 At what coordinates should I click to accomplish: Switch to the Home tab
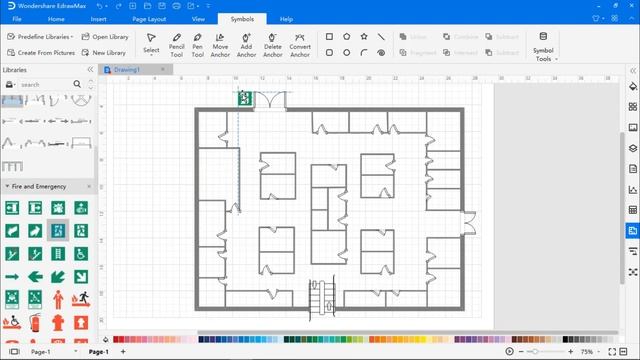coord(56,19)
